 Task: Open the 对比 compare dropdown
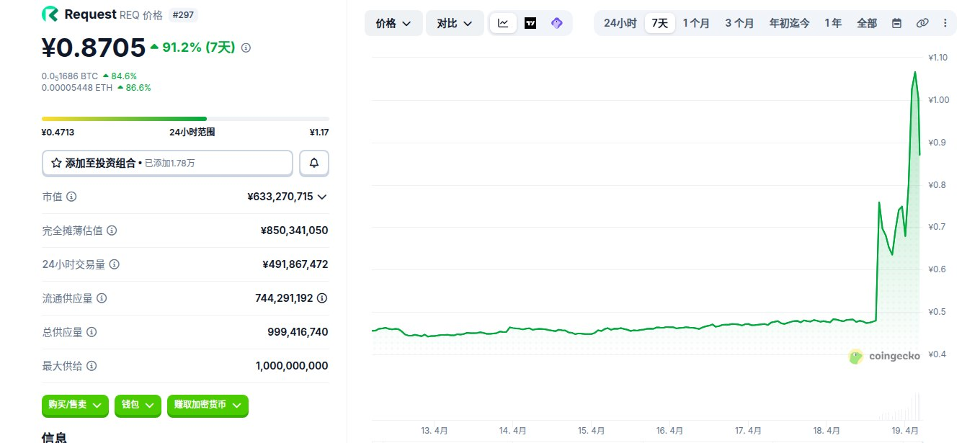[x=455, y=23]
